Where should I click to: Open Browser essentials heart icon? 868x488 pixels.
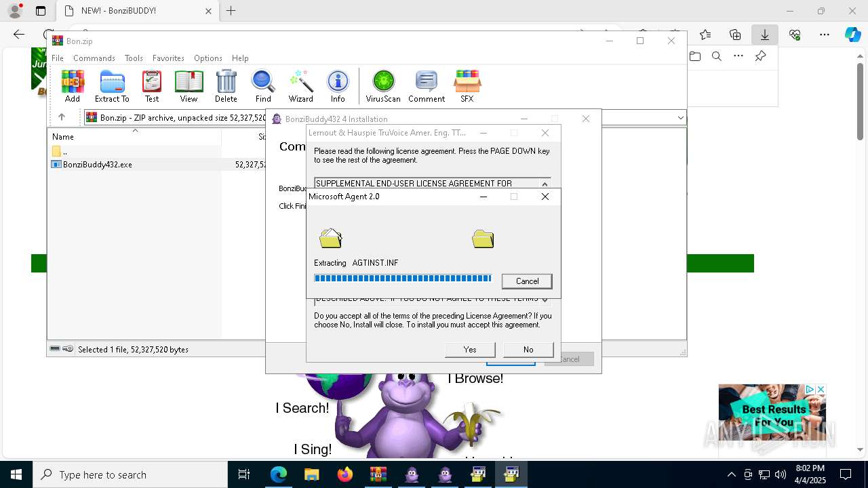coord(795,35)
